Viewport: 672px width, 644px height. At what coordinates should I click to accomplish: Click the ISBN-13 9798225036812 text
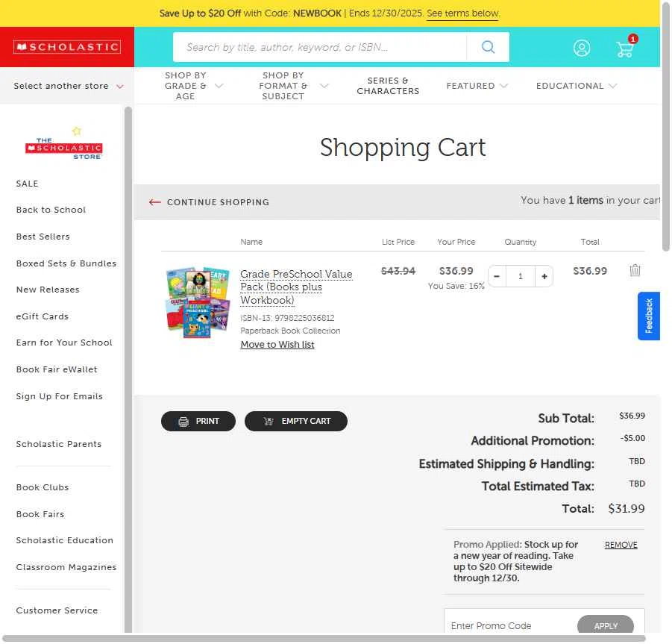tap(287, 318)
